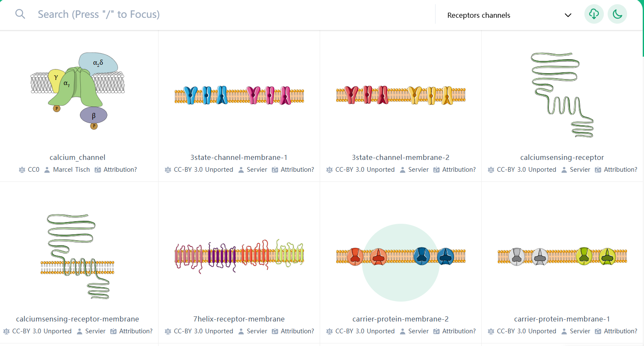Click Marcel Tisch author person icon
Viewport: 644px width, 346px height.
click(47, 170)
